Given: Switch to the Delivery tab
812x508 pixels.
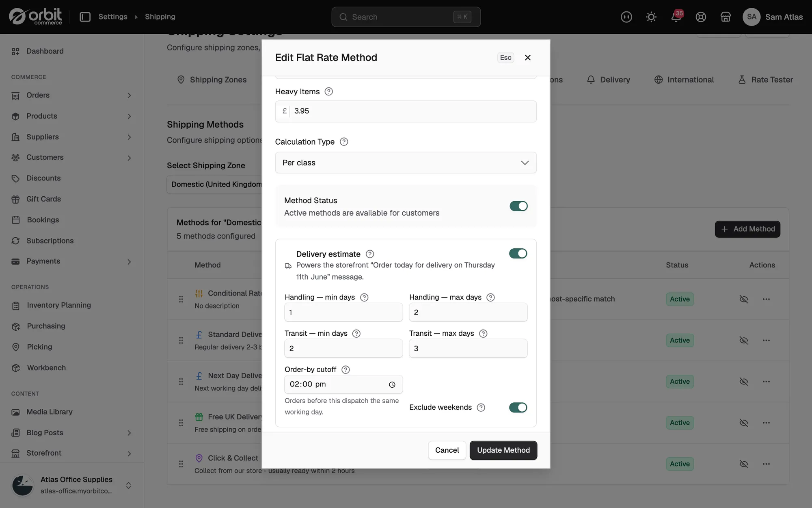Looking at the screenshot, I should tap(608, 80).
